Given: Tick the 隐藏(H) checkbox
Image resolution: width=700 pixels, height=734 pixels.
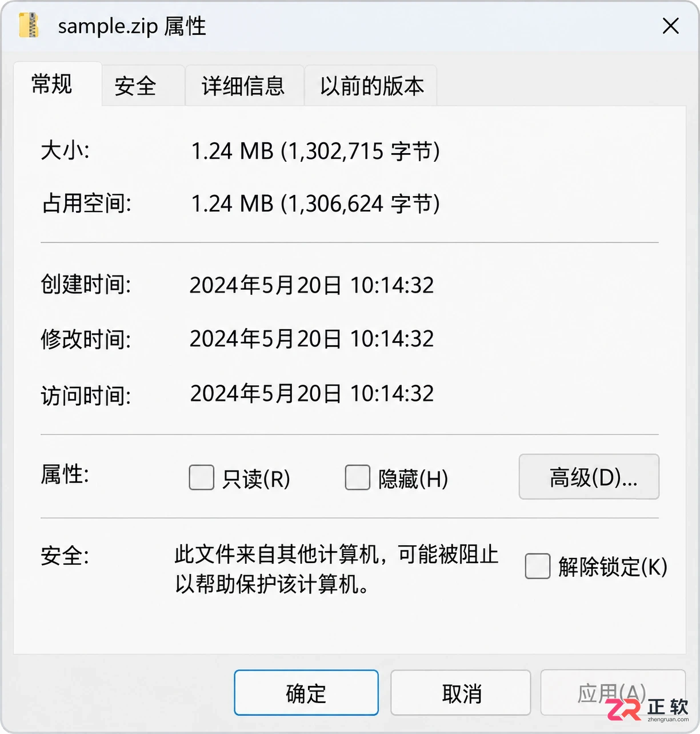Looking at the screenshot, I should coord(357,477).
